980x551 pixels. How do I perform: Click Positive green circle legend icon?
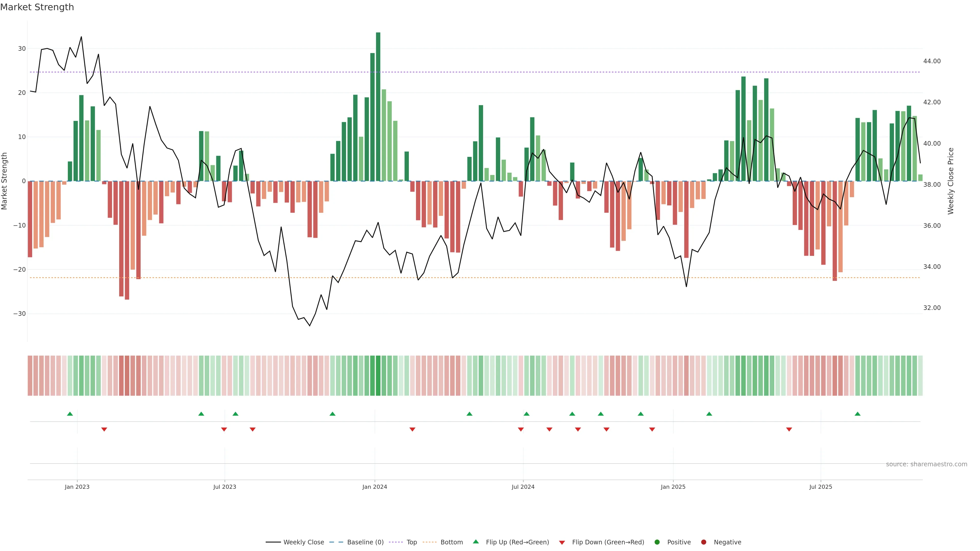coord(657,542)
